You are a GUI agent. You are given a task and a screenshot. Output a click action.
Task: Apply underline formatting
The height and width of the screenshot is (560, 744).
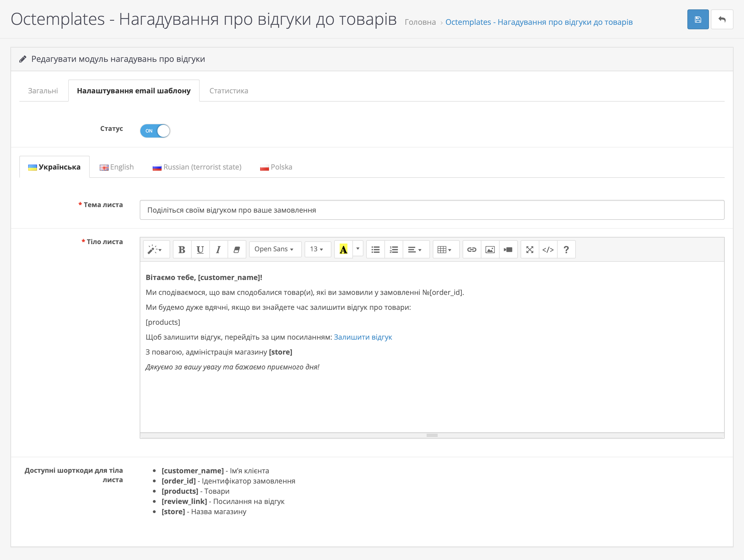(x=200, y=250)
